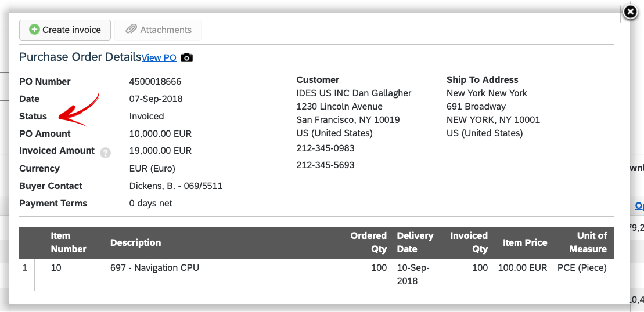Click the PO number 4500018666 value
The width and height of the screenshot is (644, 312).
(155, 82)
